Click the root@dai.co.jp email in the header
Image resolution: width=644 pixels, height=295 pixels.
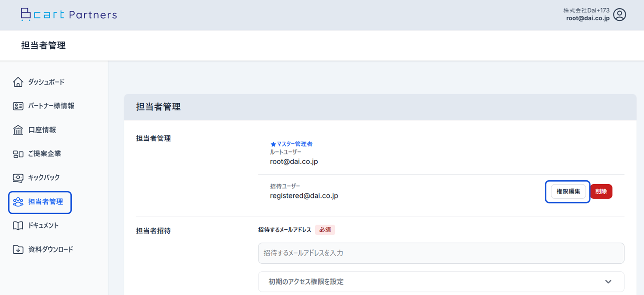pos(588,18)
